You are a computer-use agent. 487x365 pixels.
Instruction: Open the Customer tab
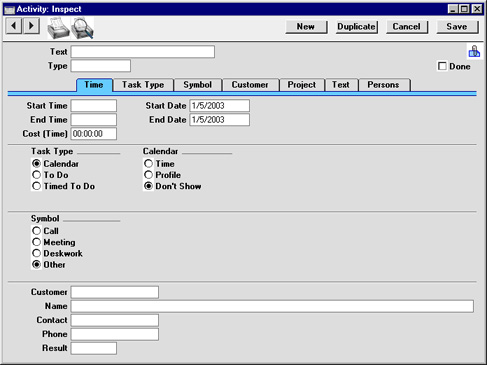tap(250, 85)
